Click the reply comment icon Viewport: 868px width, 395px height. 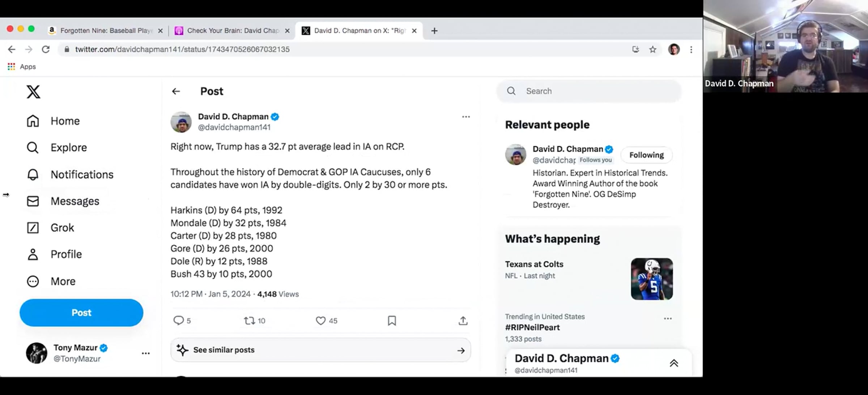[179, 321]
